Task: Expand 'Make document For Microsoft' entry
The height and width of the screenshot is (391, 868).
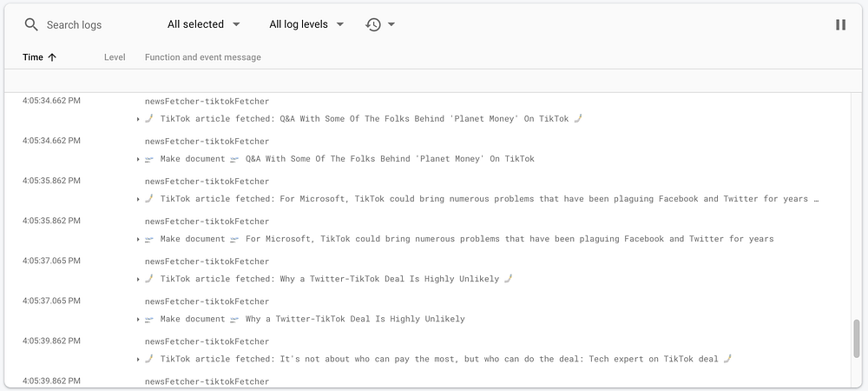Action: click(138, 239)
